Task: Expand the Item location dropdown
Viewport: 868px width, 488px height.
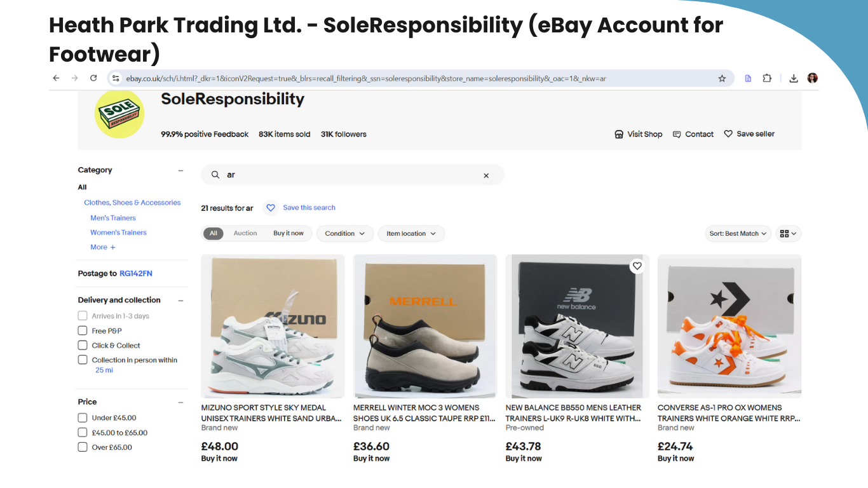Action: coord(411,234)
